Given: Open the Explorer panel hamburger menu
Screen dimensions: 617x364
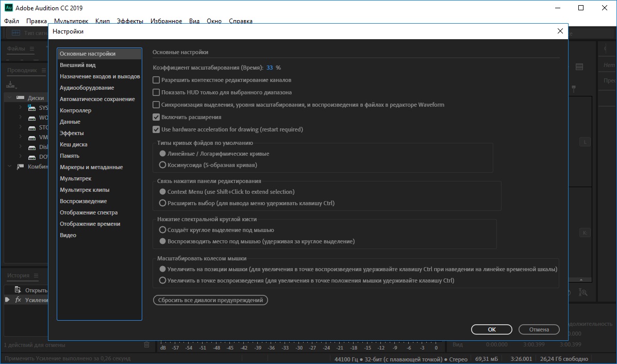Looking at the screenshot, I should click(43, 70).
